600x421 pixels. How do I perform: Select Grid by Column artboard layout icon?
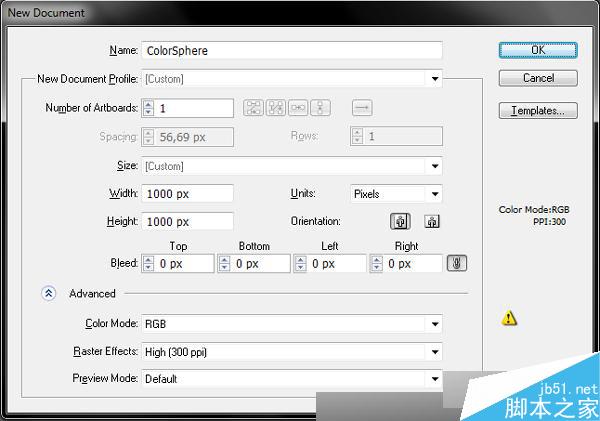[x=276, y=108]
